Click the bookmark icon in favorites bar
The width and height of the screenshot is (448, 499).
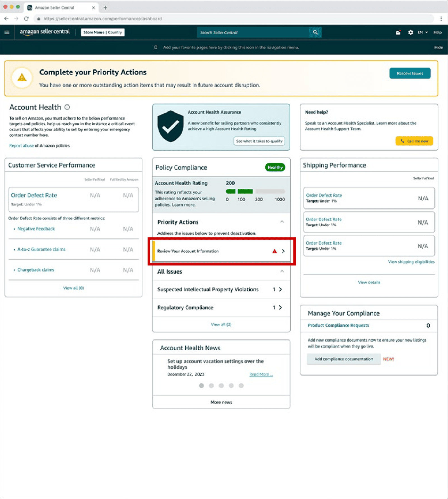(x=156, y=47)
